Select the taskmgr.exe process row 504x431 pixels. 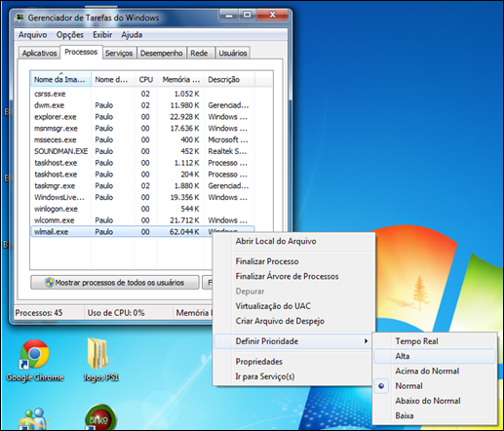(x=142, y=186)
